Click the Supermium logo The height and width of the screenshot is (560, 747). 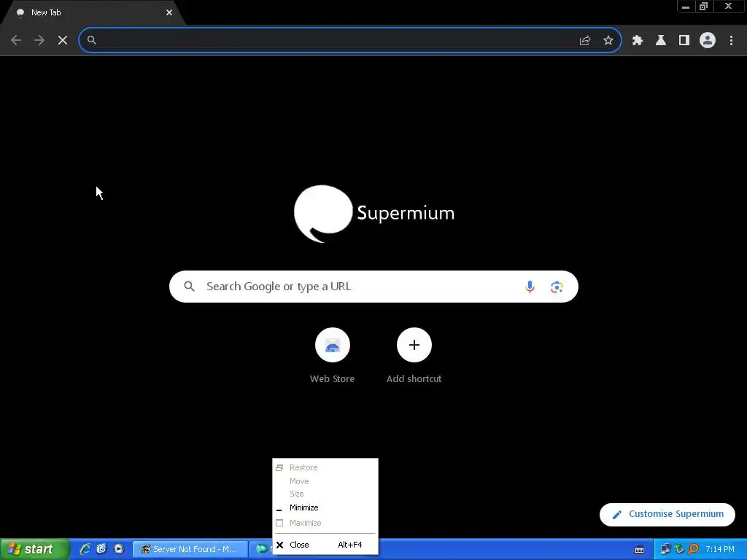[374, 214]
